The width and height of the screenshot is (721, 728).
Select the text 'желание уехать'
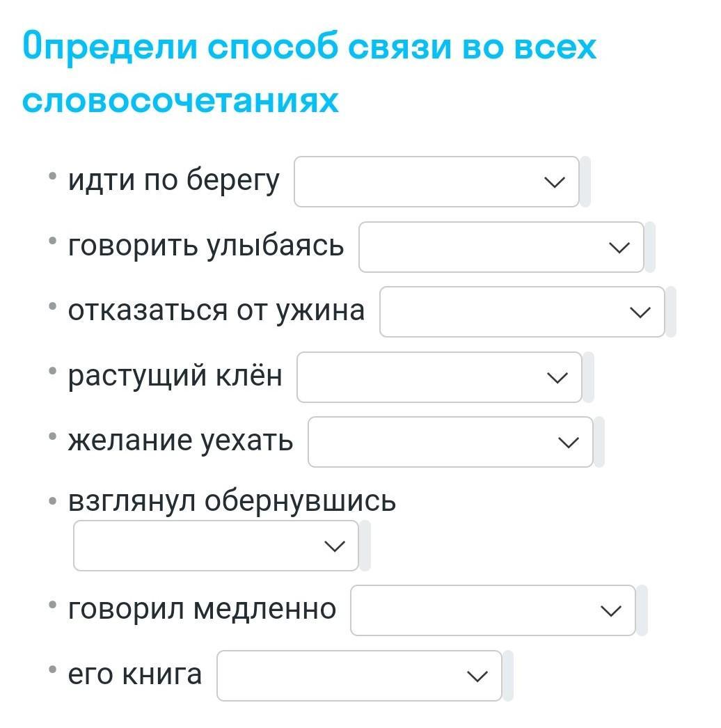(x=180, y=441)
